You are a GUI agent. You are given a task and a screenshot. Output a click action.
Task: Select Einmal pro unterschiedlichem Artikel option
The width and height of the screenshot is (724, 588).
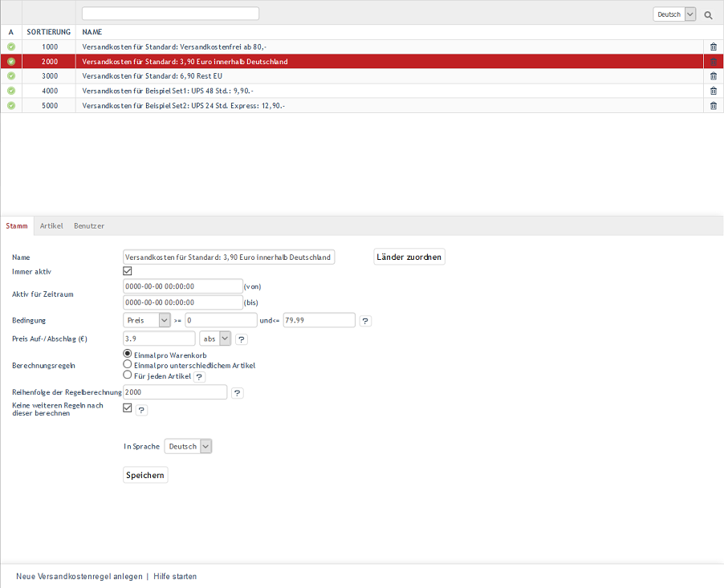pos(127,364)
